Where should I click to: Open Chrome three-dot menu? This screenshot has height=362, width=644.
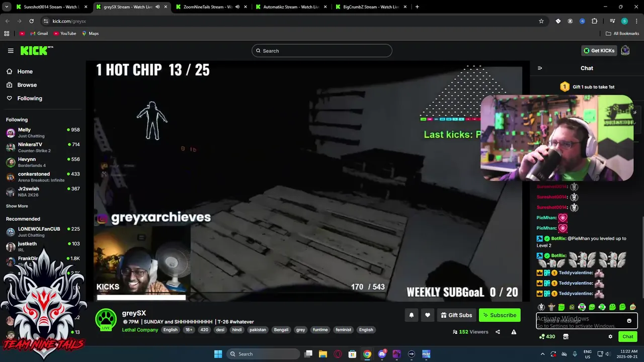[x=636, y=21]
